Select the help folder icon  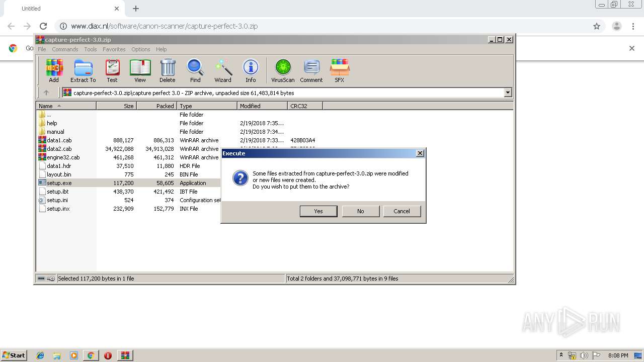pyautogui.click(x=42, y=123)
